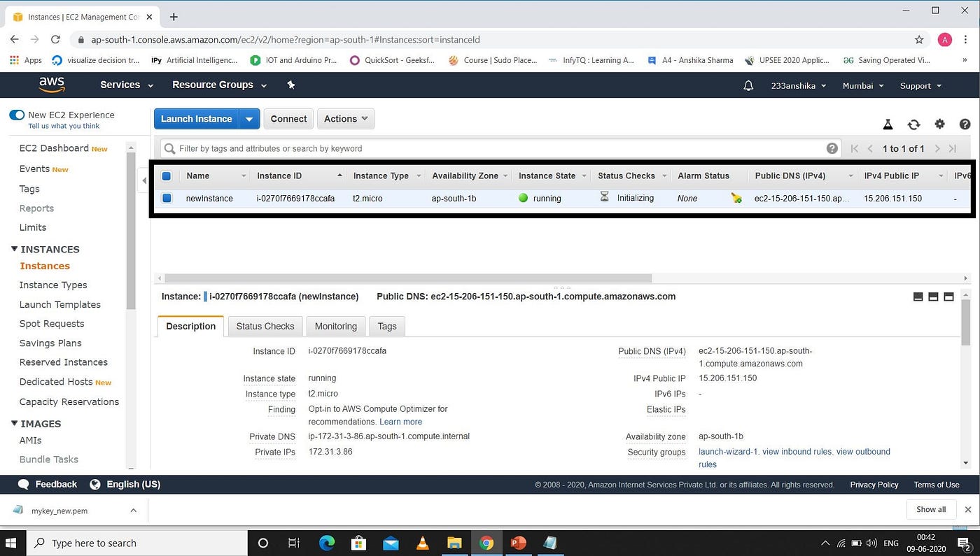Open the Tell us what you think link

point(64,126)
